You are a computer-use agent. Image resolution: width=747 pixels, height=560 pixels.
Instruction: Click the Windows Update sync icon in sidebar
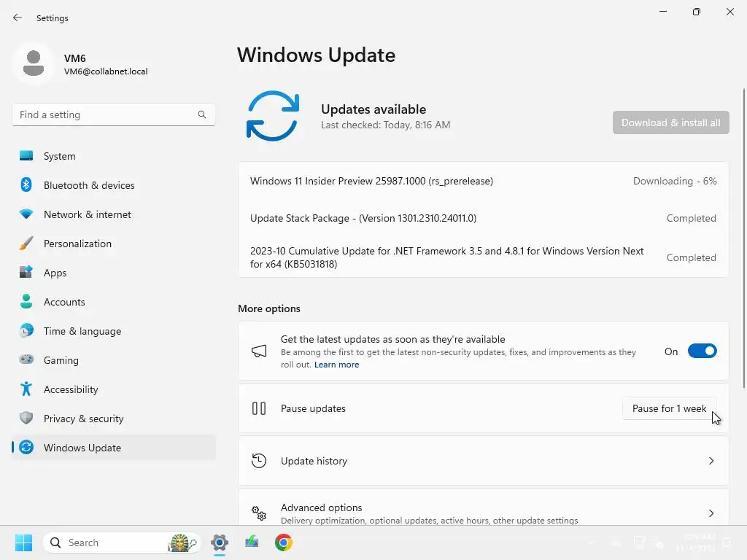26,448
